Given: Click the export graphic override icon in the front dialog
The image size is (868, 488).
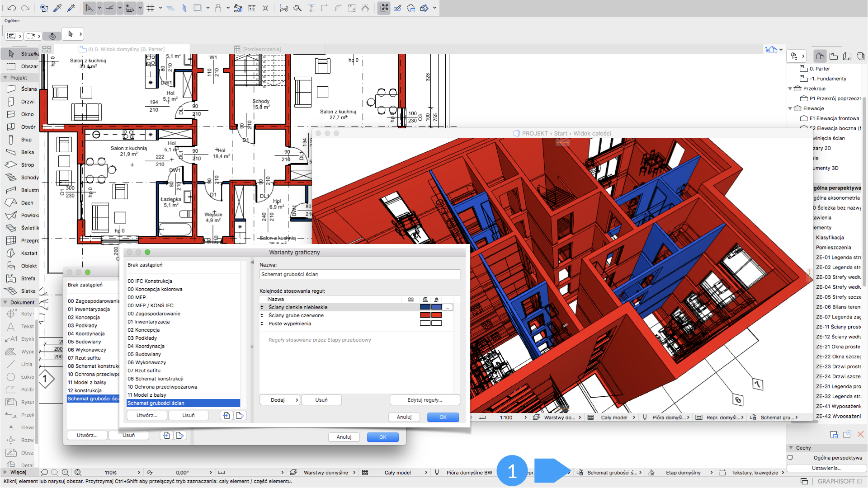Looking at the screenshot, I should (240, 415).
